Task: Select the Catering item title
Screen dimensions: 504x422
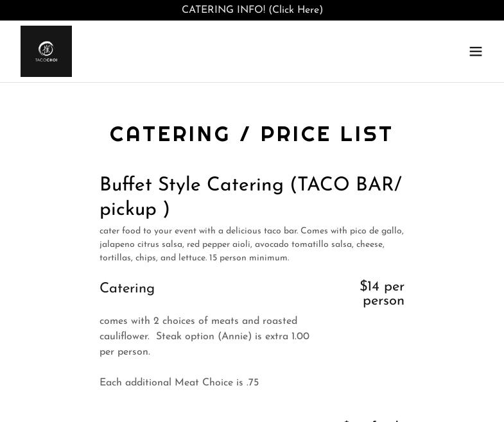Action: pos(127,289)
